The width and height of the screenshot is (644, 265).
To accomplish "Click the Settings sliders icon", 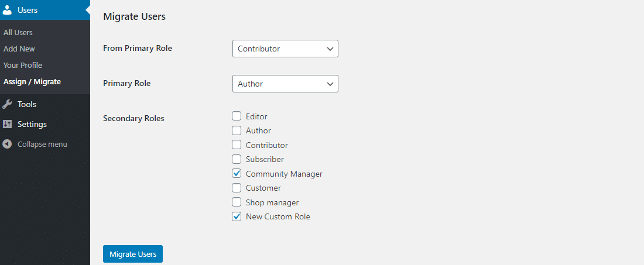I will [x=8, y=124].
